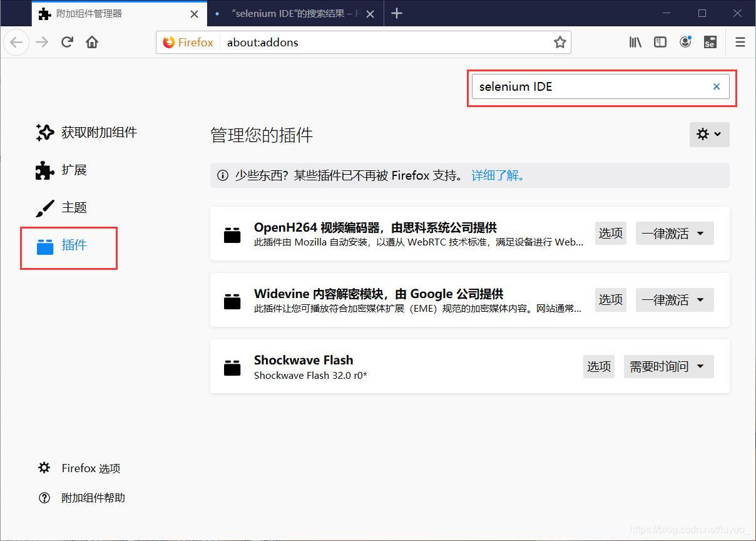Click OpenH264 视频编码器 plugin title
Viewport: 756px width, 541px height.
point(375,227)
